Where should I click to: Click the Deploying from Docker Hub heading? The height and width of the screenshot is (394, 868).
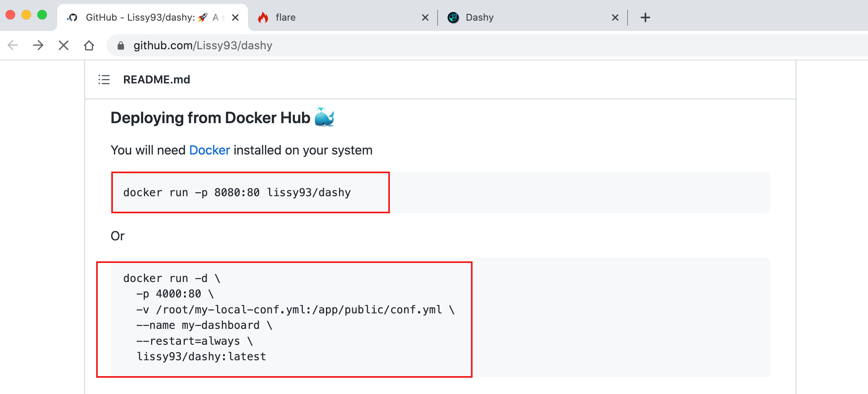click(x=210, y=118)
